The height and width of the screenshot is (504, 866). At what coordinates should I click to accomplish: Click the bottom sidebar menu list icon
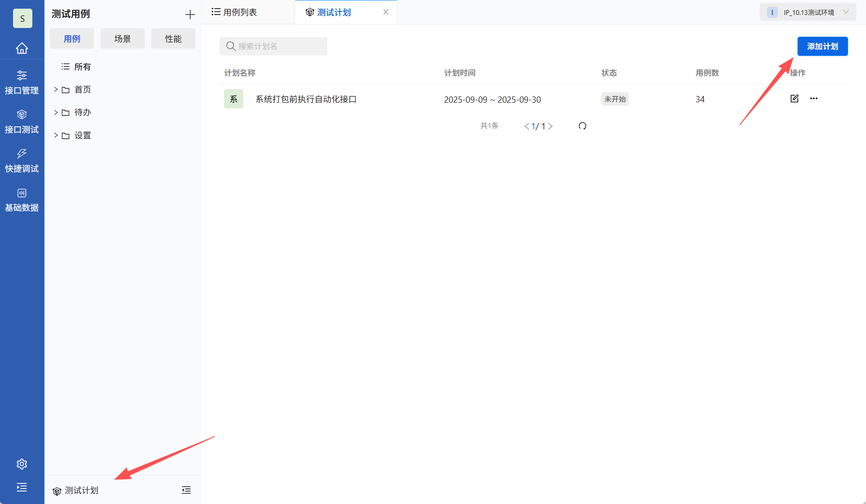22,487
